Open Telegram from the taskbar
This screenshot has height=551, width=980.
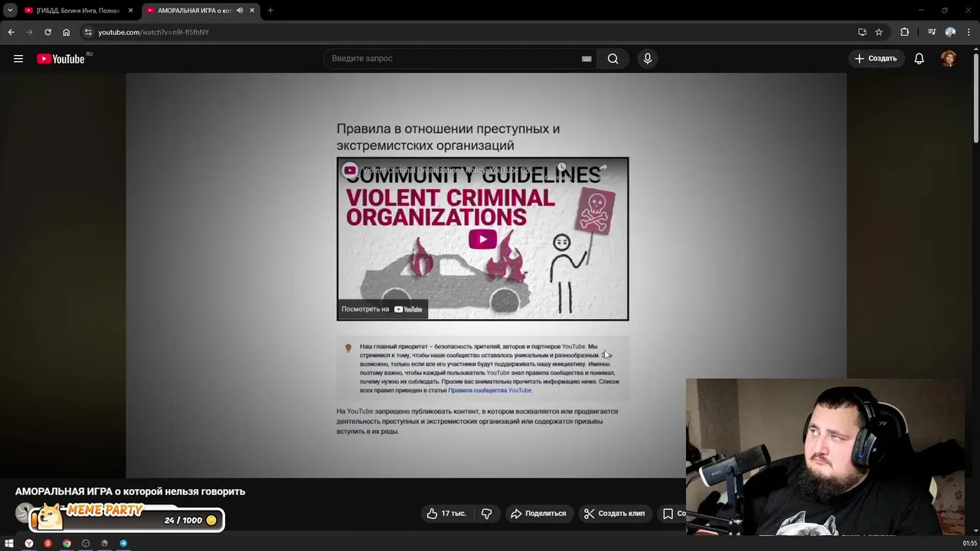(x=123, y=543)
